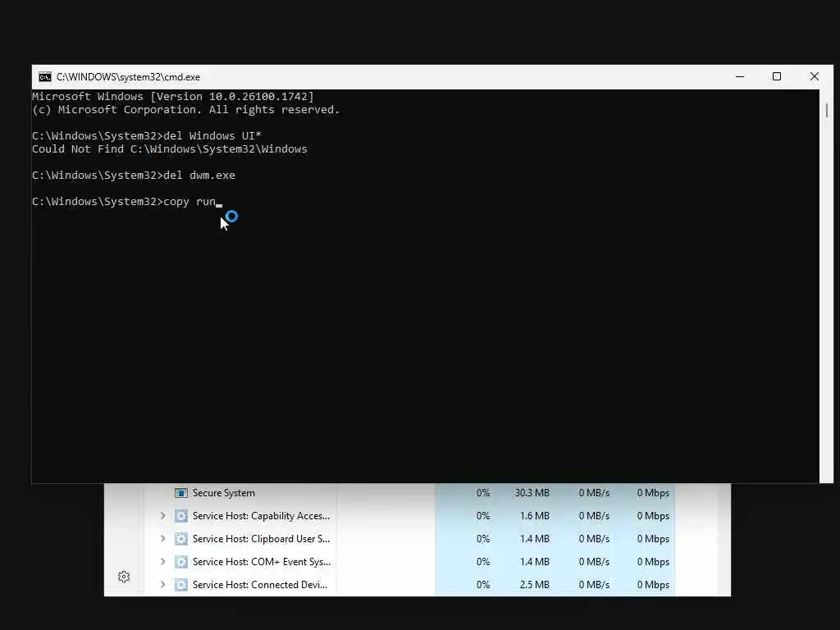Expand Service Host: COM+ Event System row
The image size is (840, 630).
coord(163,562)
